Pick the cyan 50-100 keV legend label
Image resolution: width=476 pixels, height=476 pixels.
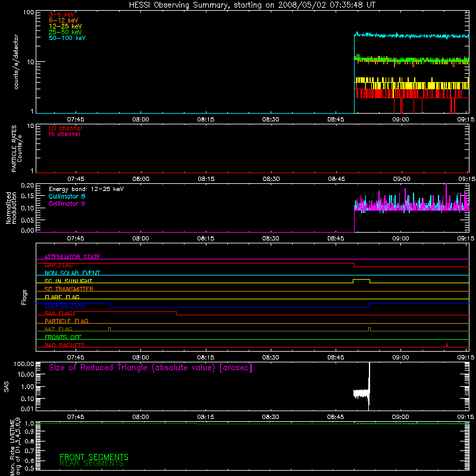[67, 38]
